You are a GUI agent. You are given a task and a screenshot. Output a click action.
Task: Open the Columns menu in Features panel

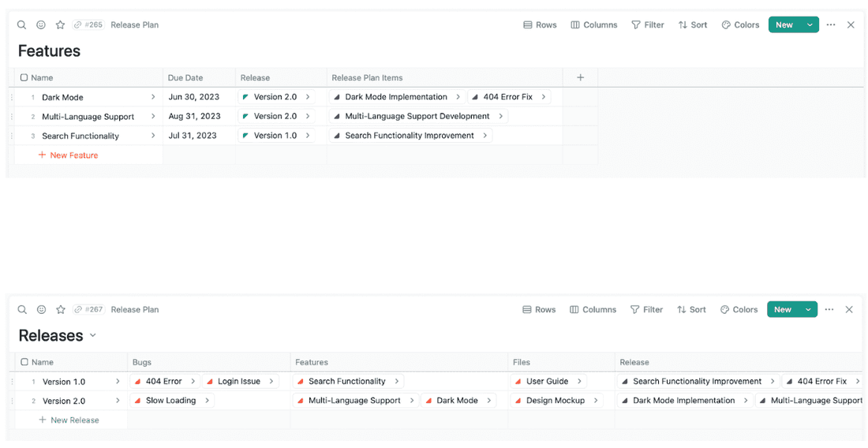point(593,25)
